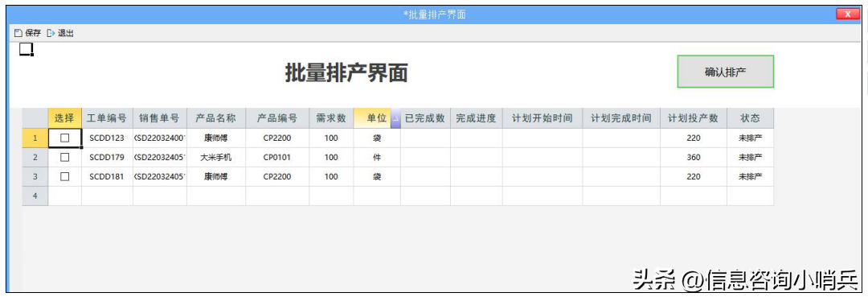Click empty 计划开始时间 cell in SCDD123 row
The image size is (868, 301).
pos(542,138)
